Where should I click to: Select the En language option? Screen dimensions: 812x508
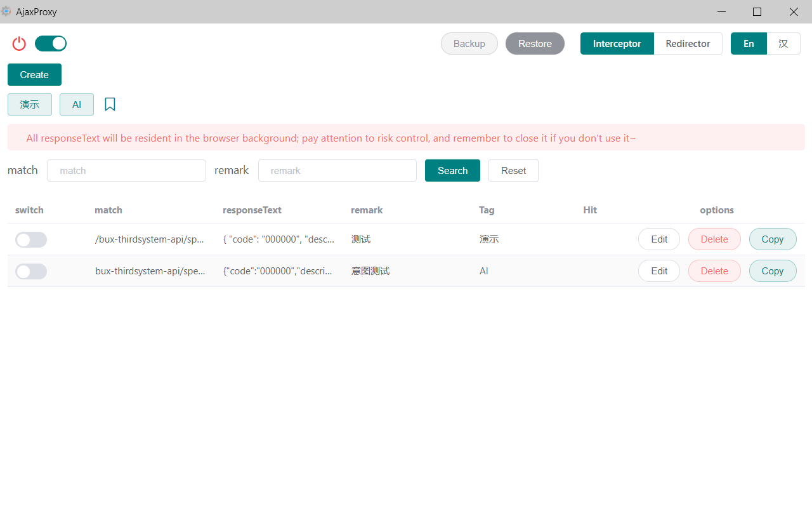pyautogui.click(x=749, y=43)
